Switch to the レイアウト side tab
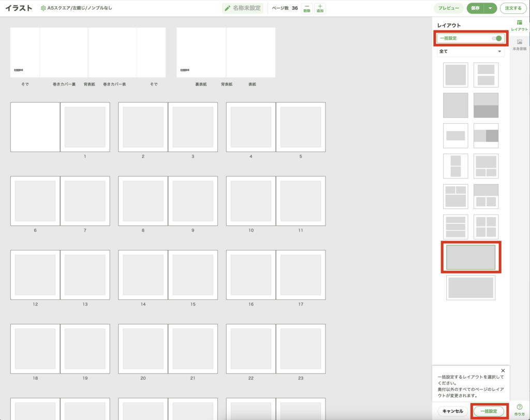The height and width of the screenshot is (420, 530). coord(519,25)
